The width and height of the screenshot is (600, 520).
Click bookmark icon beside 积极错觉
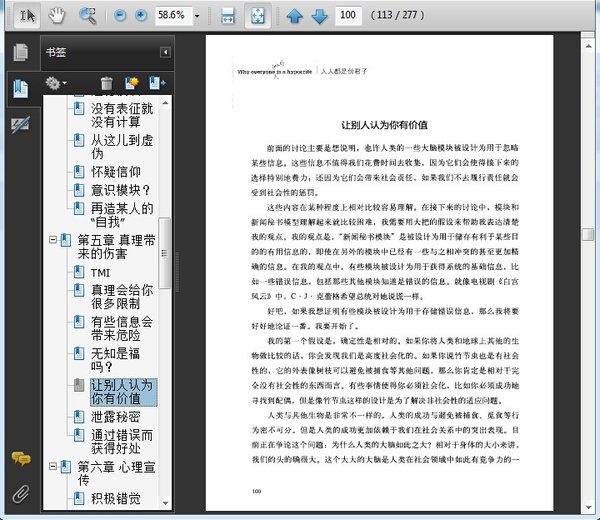click(79, 498)
